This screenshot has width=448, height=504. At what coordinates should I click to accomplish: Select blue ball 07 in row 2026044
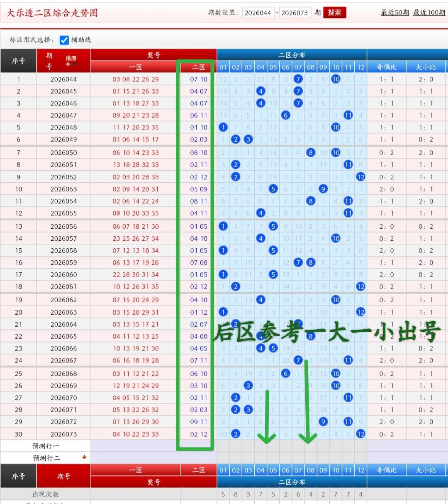298,79
